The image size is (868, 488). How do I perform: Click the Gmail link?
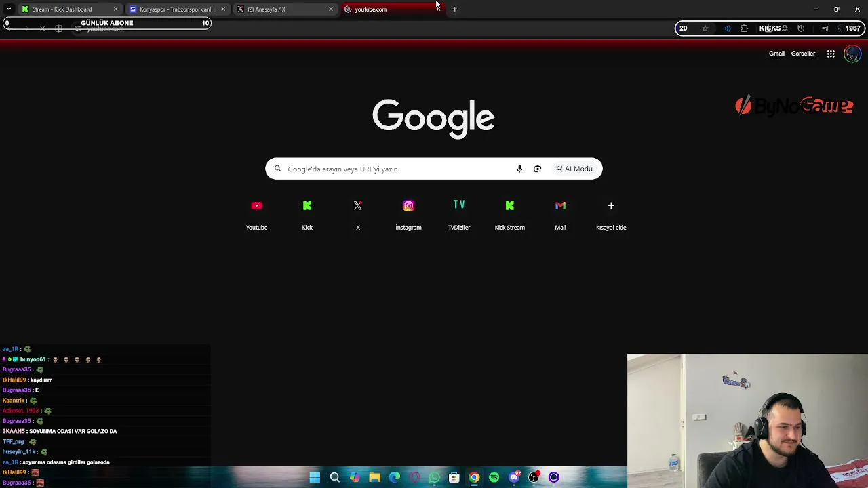pos(776,54)
